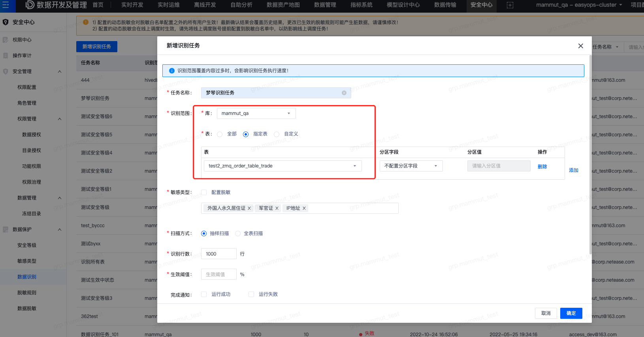Click the hamburger menu icon at top left

click(6, 5)
